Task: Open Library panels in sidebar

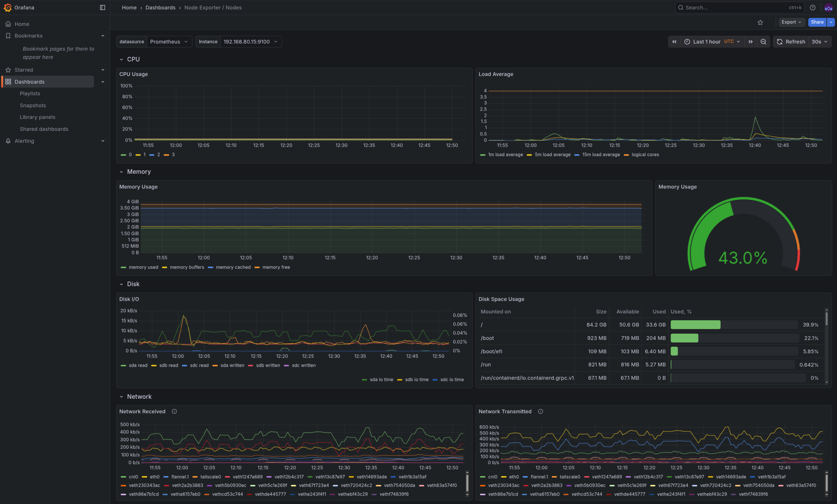Action: pos(37,117)
